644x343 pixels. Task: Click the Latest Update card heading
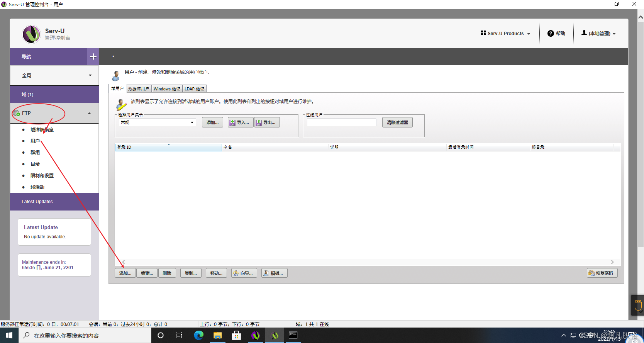[x=41, y=228]
